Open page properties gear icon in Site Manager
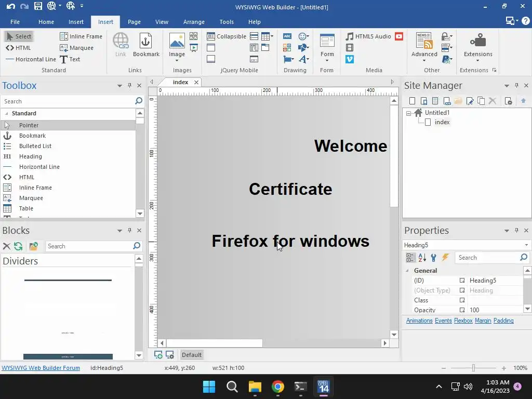 pyautogui.click(x=508, y=101)
